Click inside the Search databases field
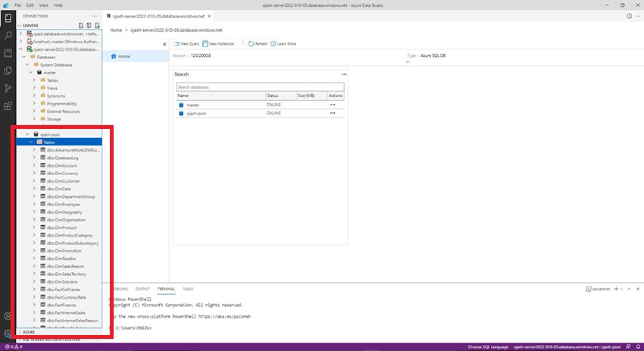 click(260, 87)
